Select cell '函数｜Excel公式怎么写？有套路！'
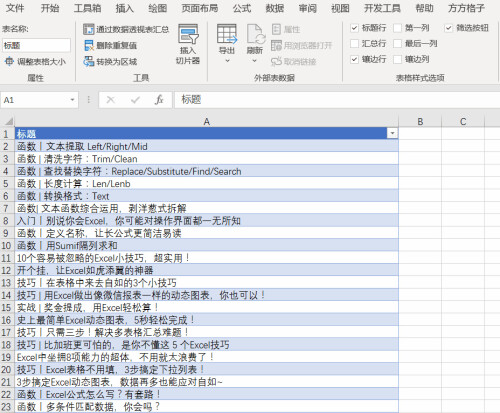The width and height of the screenshot is (500, 413). 207,394
